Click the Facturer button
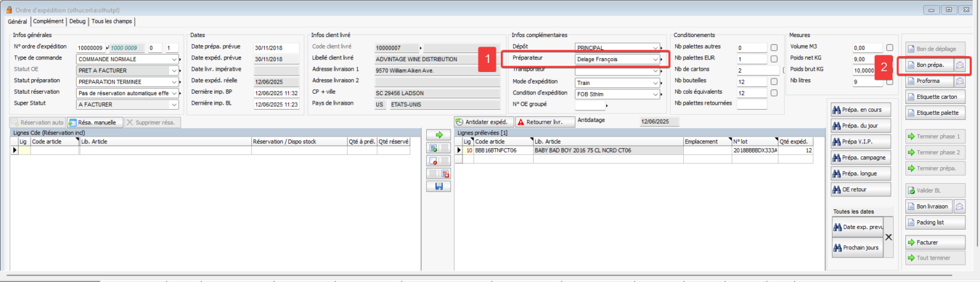Image resolution: width=980 pixels, height=282 pixels. click(x=930, y=242)
